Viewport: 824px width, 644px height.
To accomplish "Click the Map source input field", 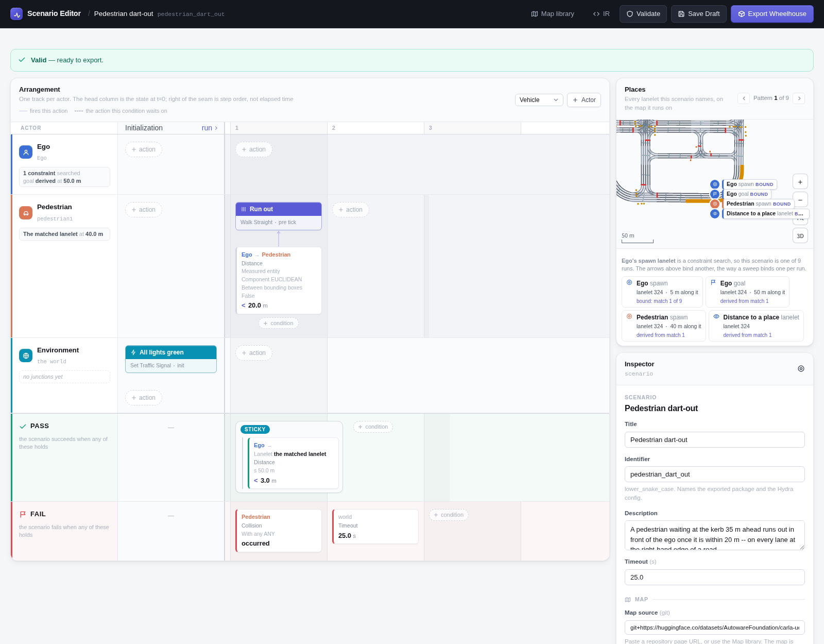I will [715, 628].
